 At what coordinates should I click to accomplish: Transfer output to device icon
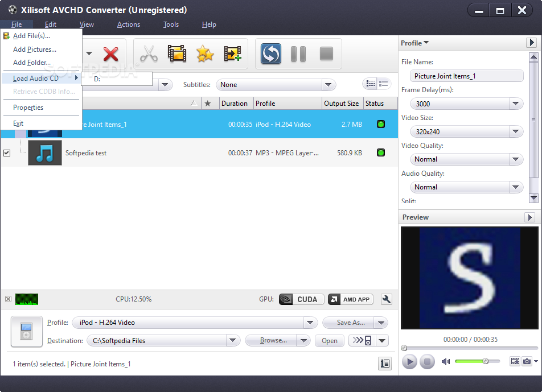[362, 340]
